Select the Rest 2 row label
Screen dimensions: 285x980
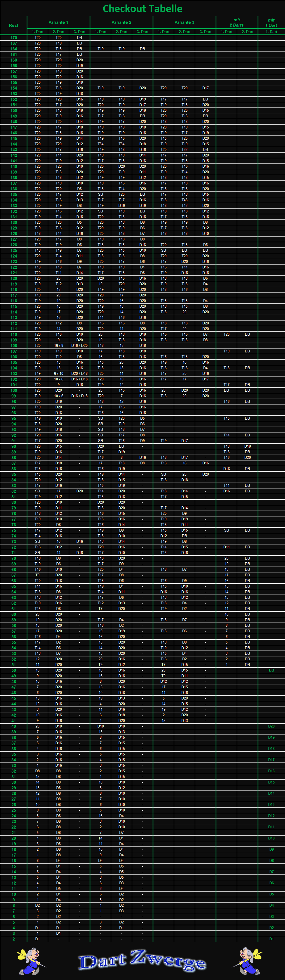pos(14,939)
